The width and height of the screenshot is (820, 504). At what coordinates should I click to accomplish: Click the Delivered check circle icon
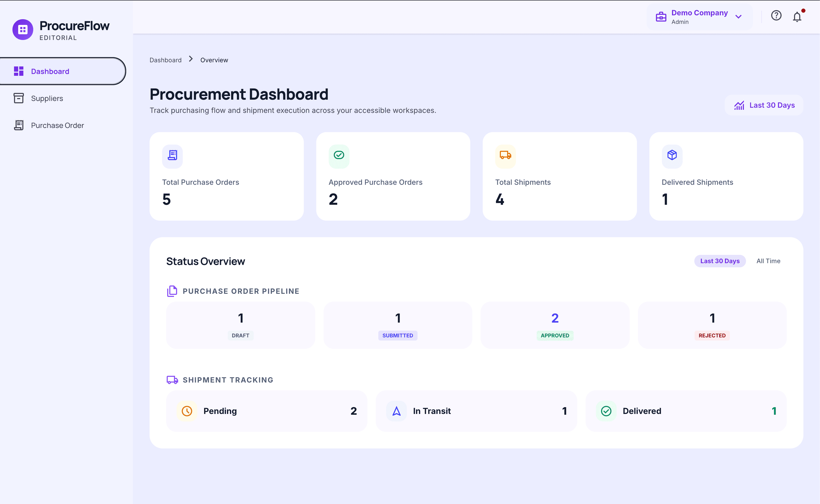[606, 411]
